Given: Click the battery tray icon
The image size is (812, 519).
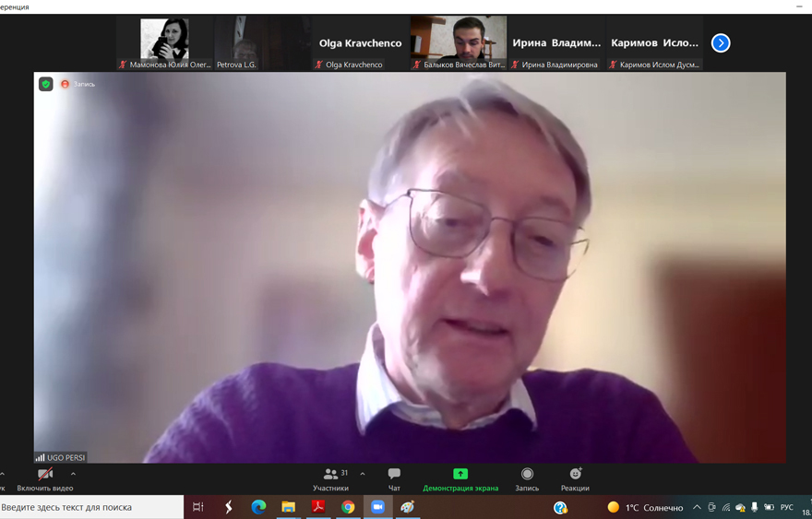Looking at the screenshot, I should click(769, 508).
